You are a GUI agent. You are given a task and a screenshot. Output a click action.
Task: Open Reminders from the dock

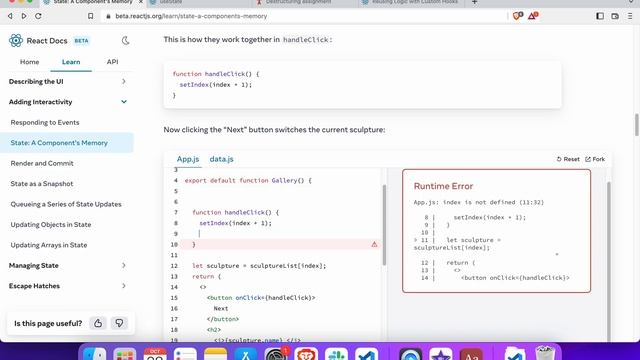[x=185, y=354]
